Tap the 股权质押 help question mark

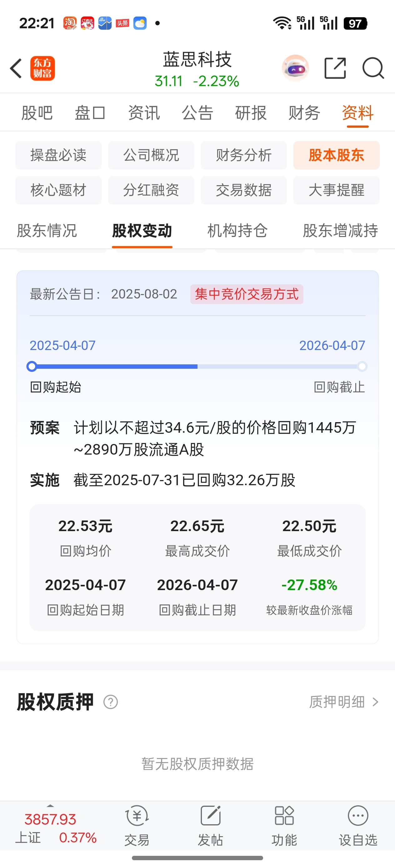(x=111, y=702)
